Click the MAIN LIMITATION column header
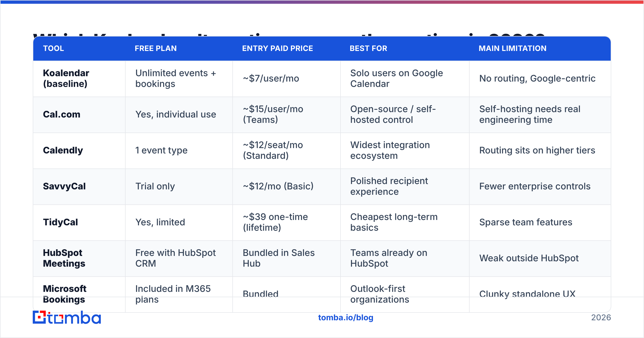The image size is (644, 338). (x=513, y=48)
